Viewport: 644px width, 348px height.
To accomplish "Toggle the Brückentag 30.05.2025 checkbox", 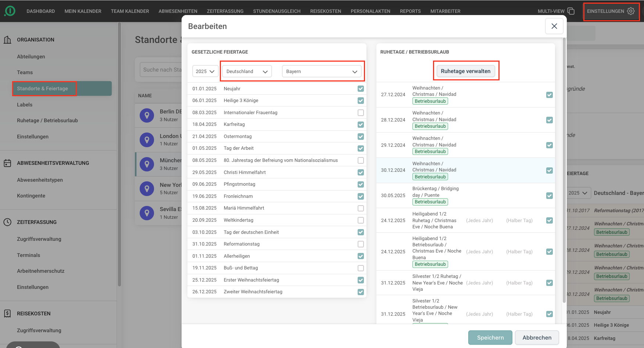I will pyautogui.click(x=549, y=196).
